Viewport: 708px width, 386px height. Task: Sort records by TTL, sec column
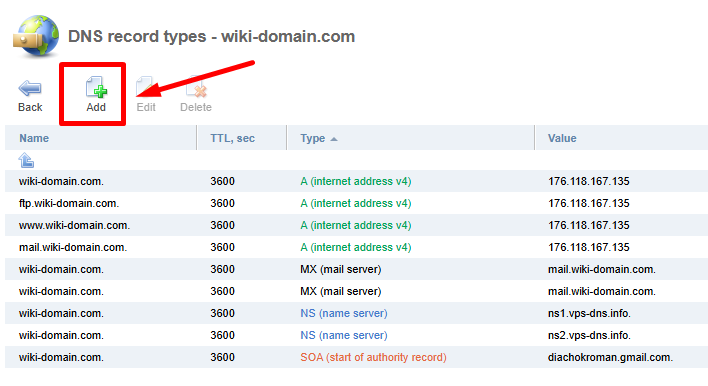coord(233,138)
